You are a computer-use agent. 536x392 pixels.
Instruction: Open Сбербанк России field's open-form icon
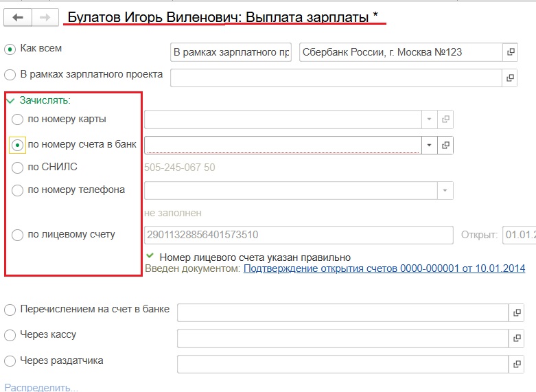tap(510, 52)
